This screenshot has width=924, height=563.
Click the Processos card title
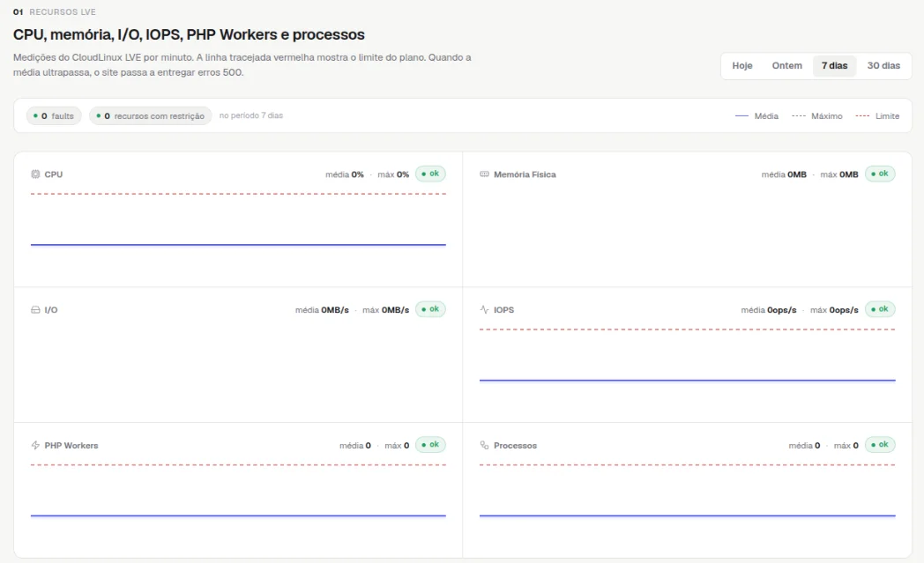pyautogui.click(x=515, y=445)
